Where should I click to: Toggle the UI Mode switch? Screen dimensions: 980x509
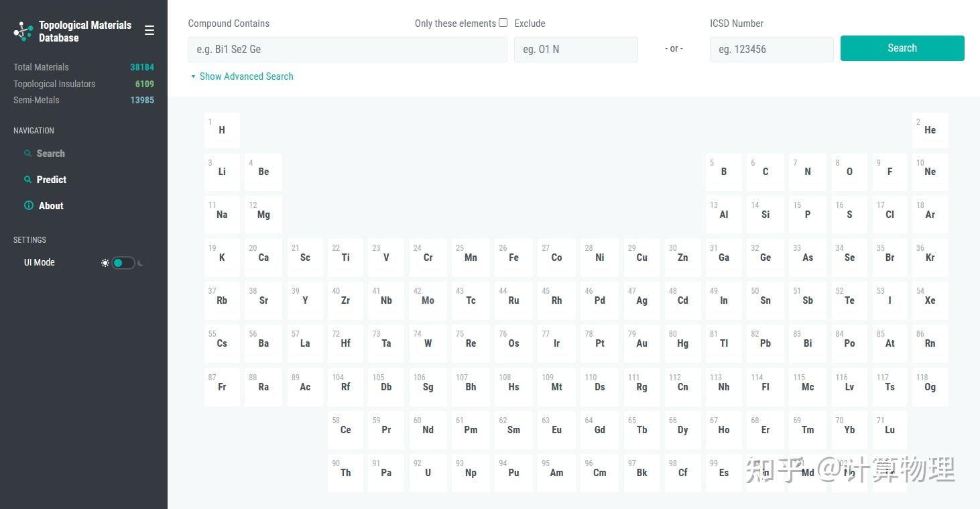pyautogui.click(x=123, y=263)
